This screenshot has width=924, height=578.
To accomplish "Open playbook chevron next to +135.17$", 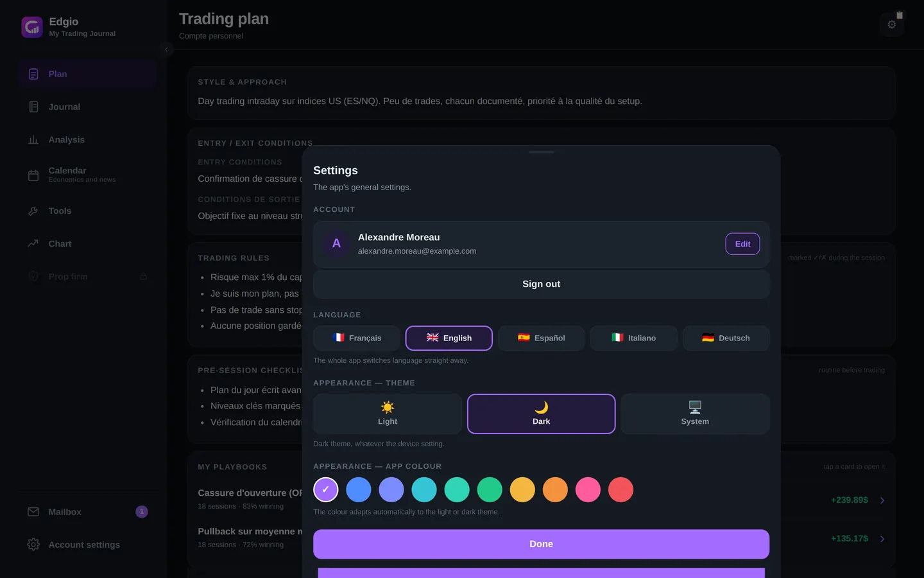I will click(882, 539).
